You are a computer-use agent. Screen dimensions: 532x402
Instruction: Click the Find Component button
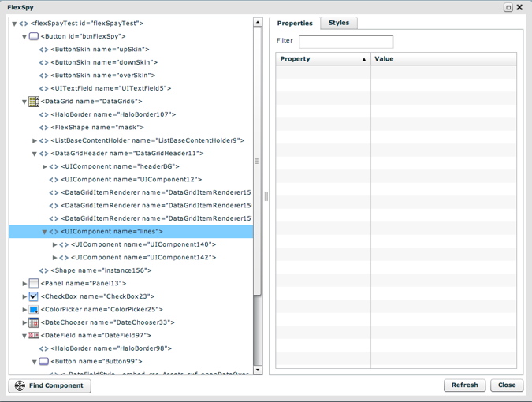pos(50,385)
